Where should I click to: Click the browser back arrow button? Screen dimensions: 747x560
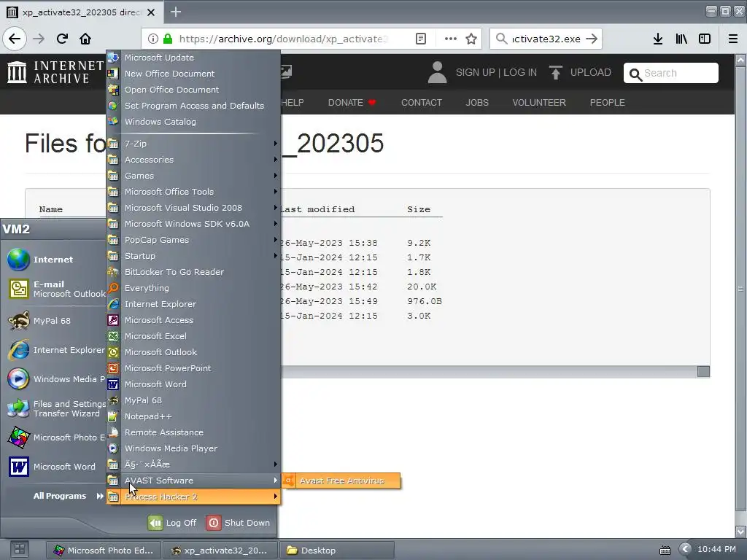tap(15, 39)
